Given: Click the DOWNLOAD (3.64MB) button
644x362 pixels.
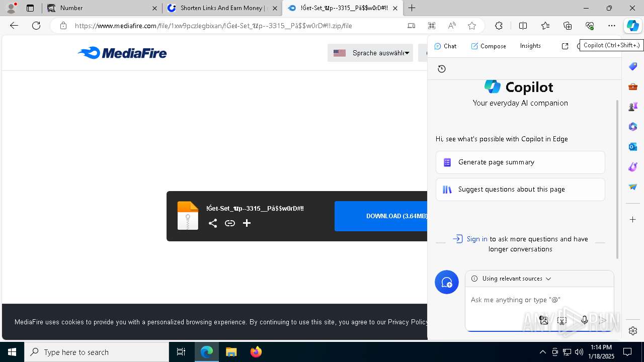Looking at the screenshot, I should (381, 216).
